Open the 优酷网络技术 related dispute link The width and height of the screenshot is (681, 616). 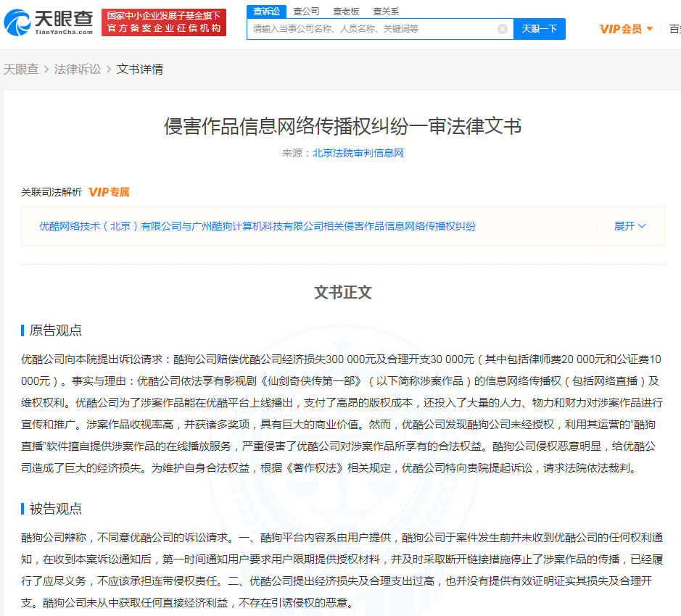(x=257, y=226)
